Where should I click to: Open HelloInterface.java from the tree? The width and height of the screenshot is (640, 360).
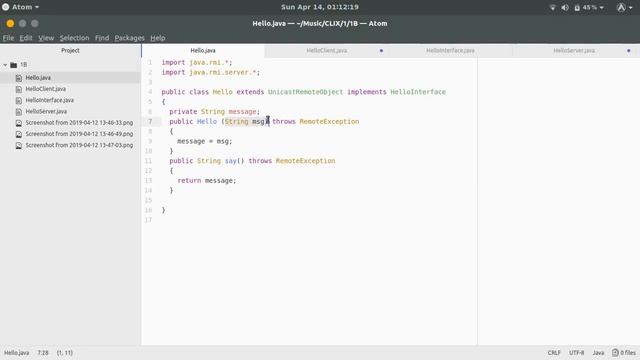49,100
